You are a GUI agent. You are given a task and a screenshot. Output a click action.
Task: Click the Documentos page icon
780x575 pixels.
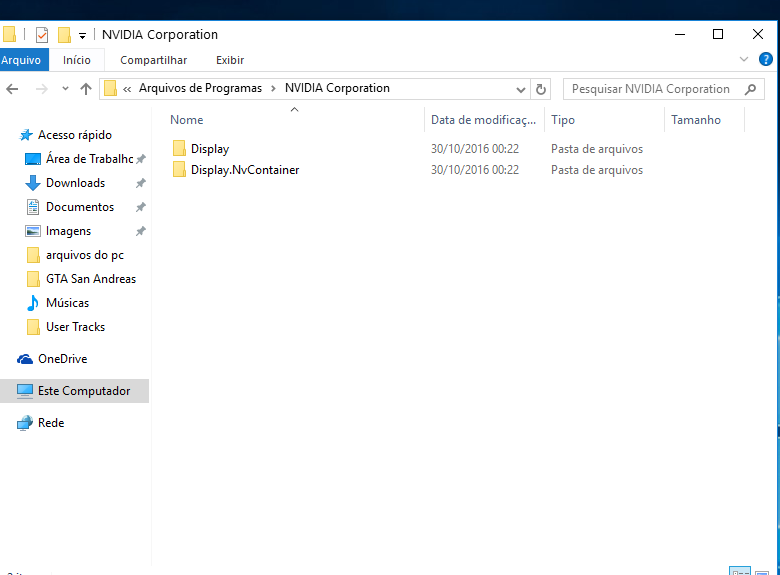33,207
